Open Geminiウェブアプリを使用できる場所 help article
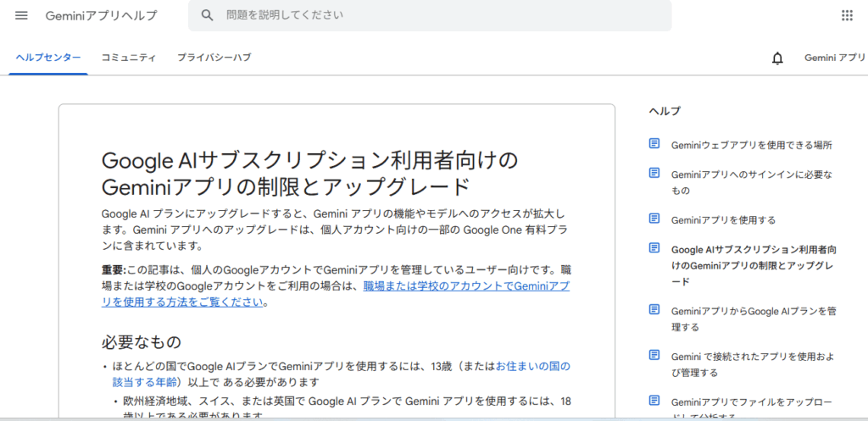The image size is (868, 421). (751, 145)
